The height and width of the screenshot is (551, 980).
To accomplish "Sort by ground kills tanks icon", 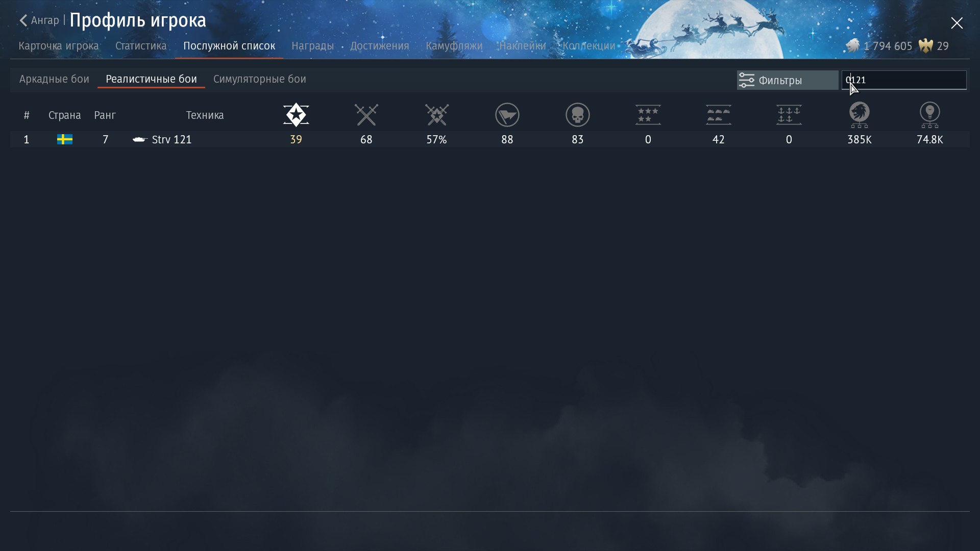I will point(719,115).
